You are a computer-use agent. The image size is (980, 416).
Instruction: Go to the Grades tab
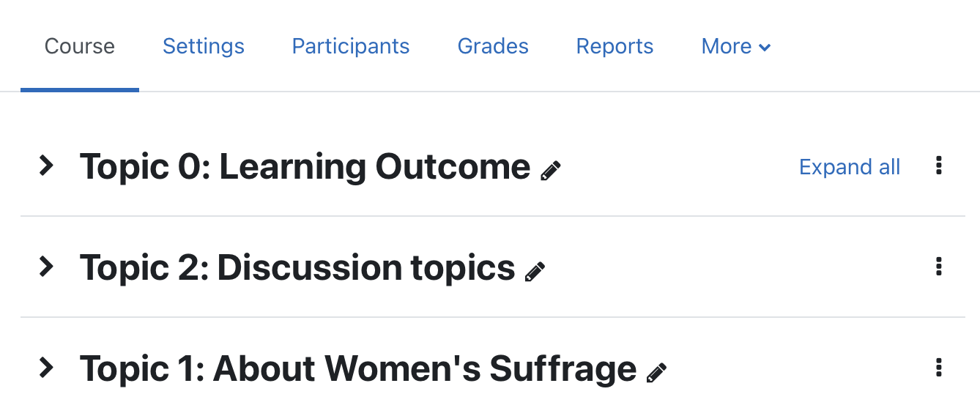pyautogui.click(x=493, y=46)
